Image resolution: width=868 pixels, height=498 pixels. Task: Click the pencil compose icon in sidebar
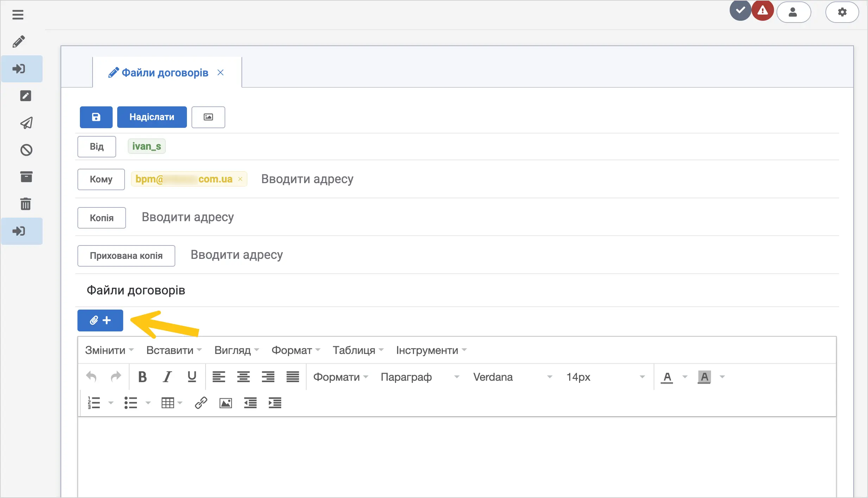19,42
